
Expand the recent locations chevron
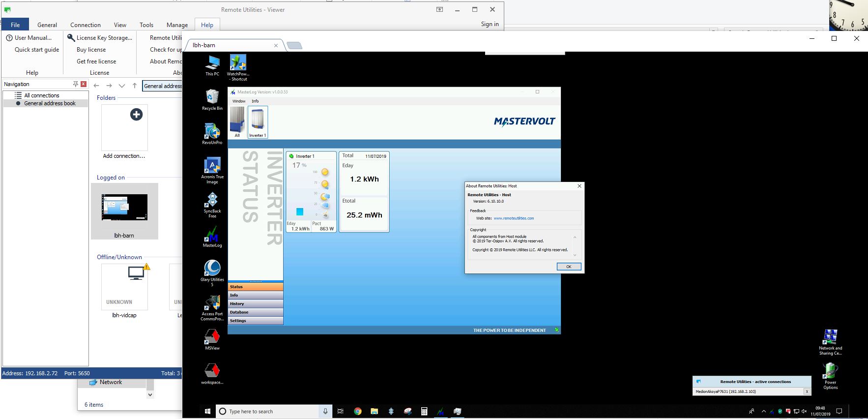pos(122,86)
